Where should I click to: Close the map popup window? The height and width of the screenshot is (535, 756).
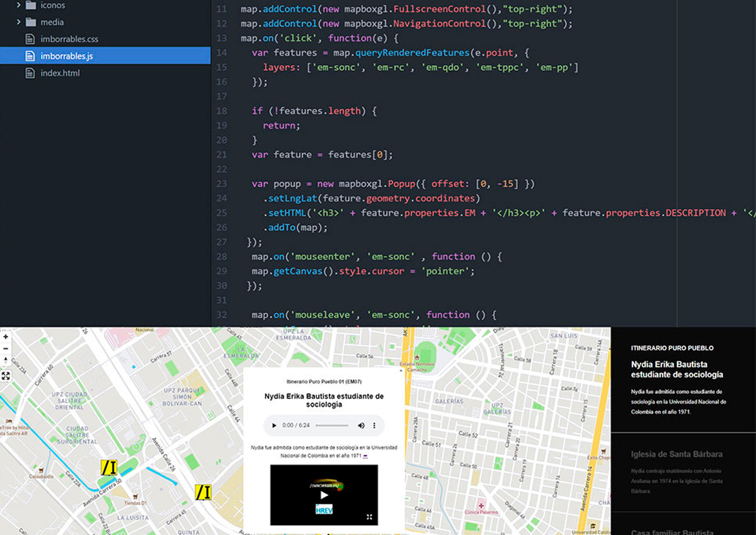401,371
